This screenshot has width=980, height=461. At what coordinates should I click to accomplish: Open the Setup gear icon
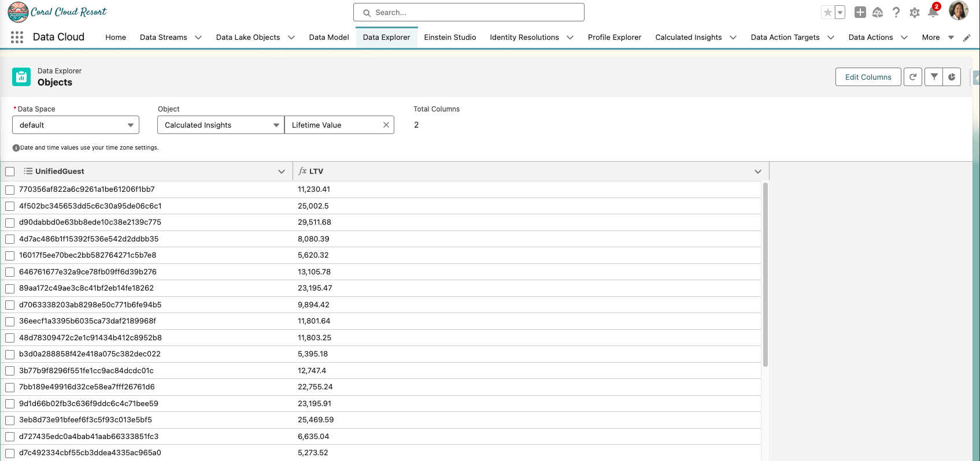tap(914, 13)
